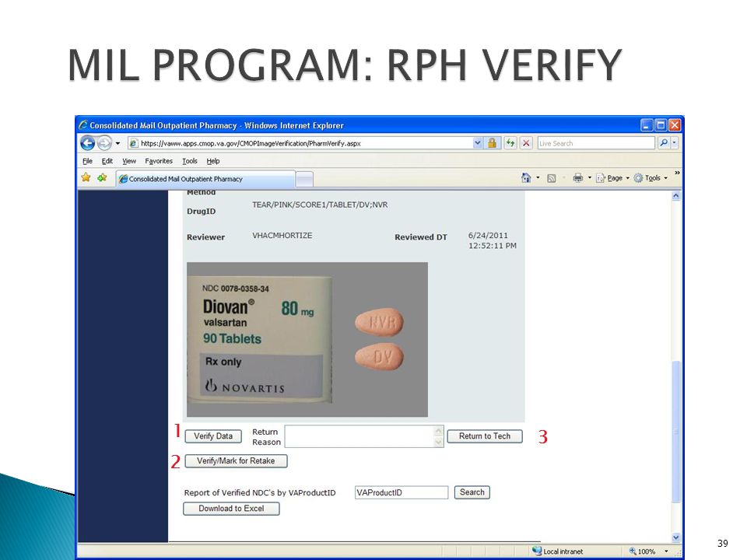The height and width of the screenshot is (560, 747).
Task: Click the Return to Tech button
Action: pos(485,436)
